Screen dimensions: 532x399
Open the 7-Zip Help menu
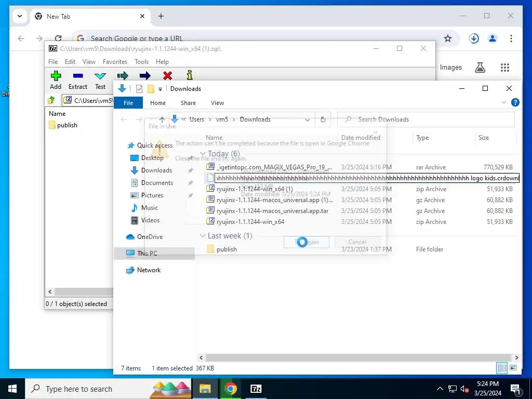pos(162,62)
